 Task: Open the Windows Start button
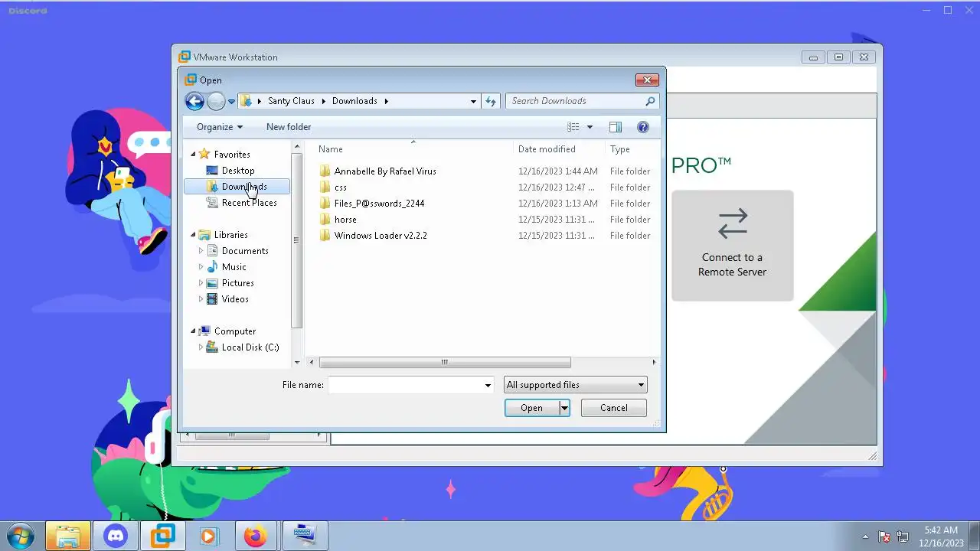[x=20, y=536]
